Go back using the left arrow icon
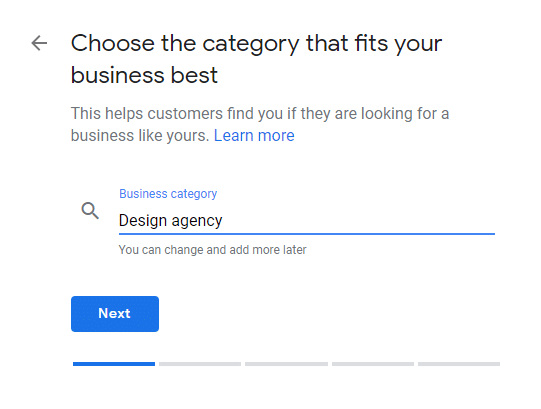 pos(39,43)
